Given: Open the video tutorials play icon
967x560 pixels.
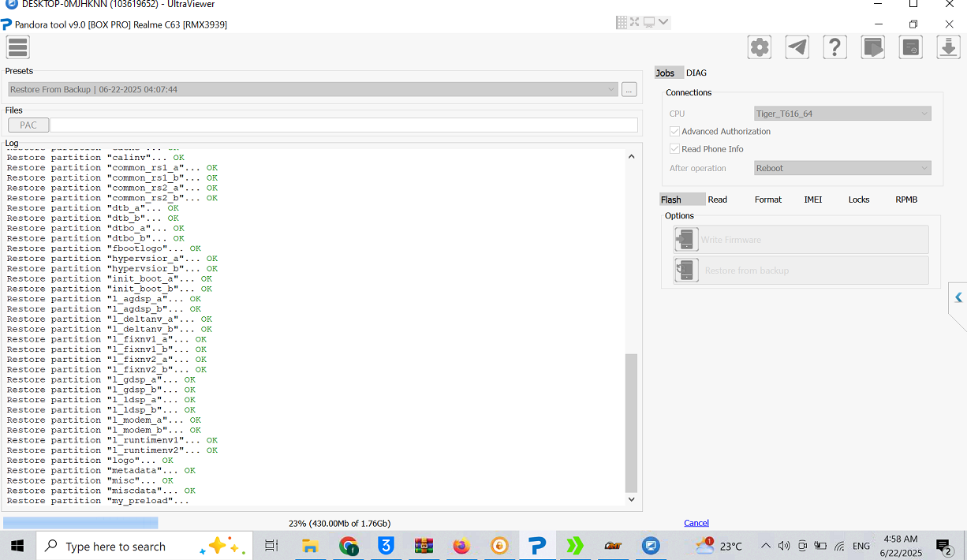Looking at the screenshot, I should [x=873, y=47].
